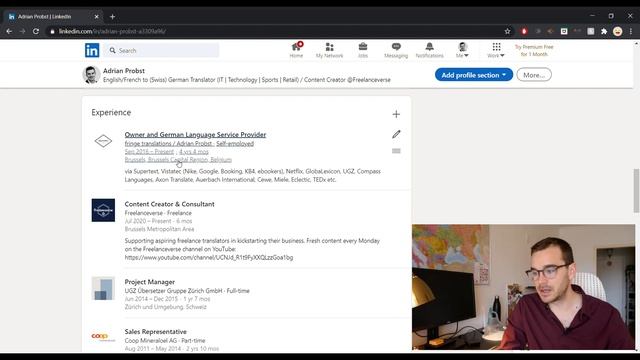Click fringe translations company logo
Viewport: 640px width, 360px height.
103,141
